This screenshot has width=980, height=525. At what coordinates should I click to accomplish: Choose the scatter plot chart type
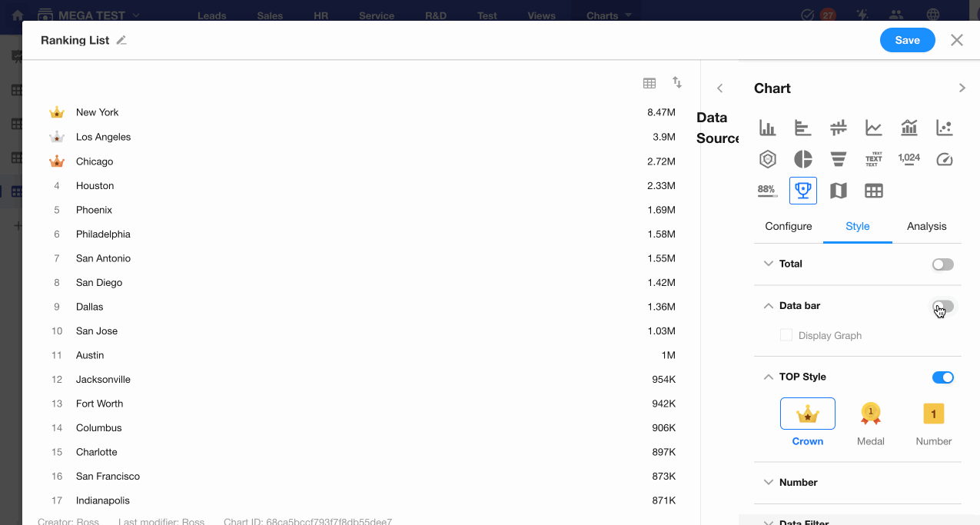click(x=945, y=128)
